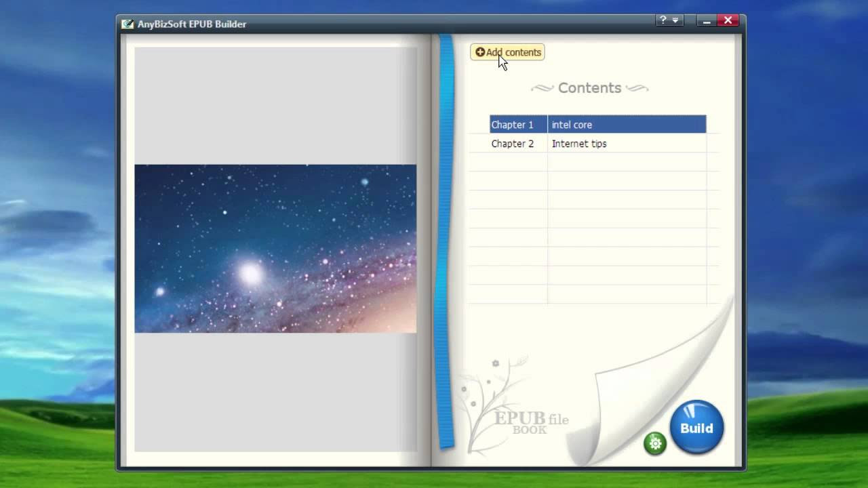Click the "Internet tips" chapter title
The image size is (868, 488).
579,144
